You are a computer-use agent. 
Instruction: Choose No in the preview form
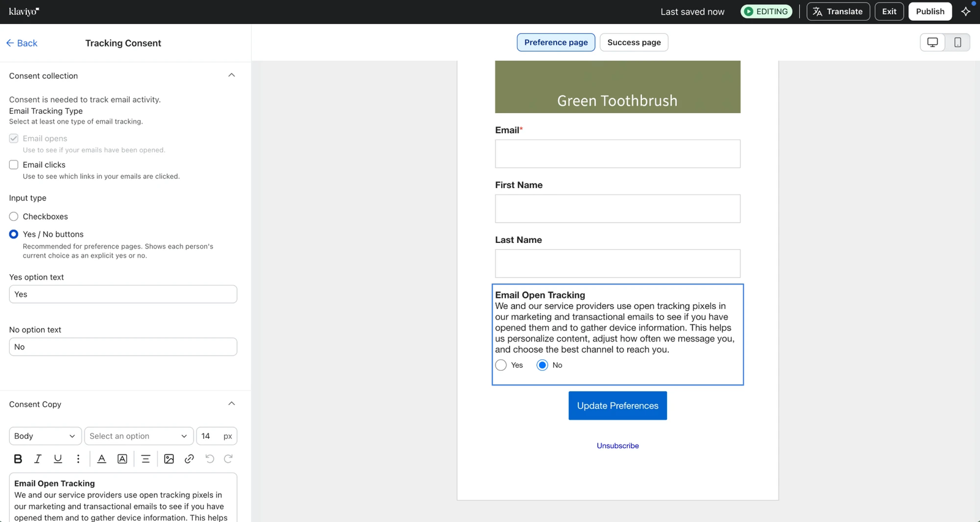click(542, 365)
